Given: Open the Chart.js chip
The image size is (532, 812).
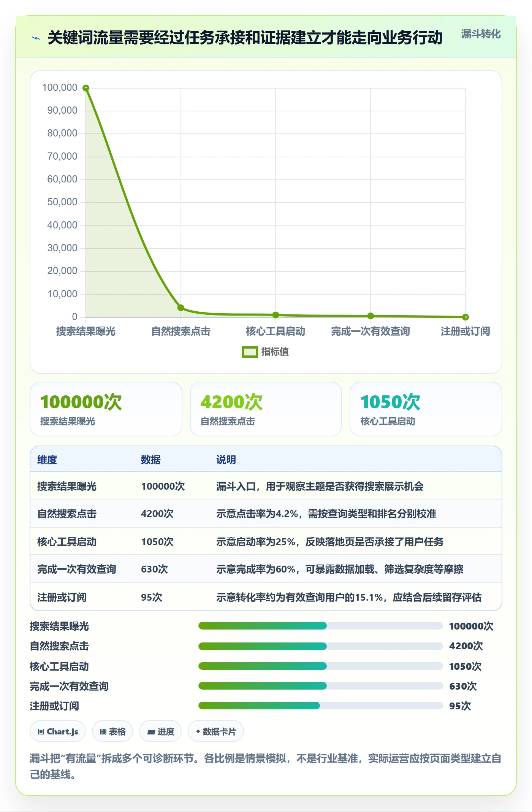Looking at the screenshot, I should click(x=58, y=731).
